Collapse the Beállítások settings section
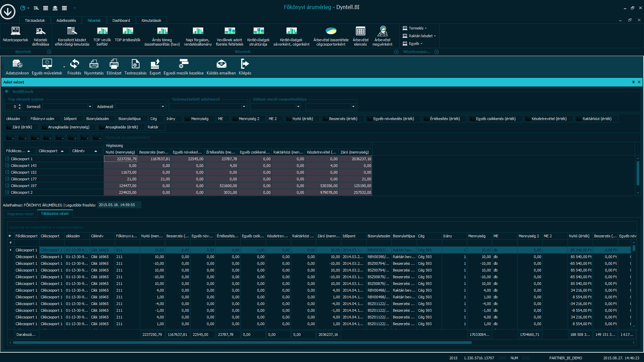 (x=6, y=92)
